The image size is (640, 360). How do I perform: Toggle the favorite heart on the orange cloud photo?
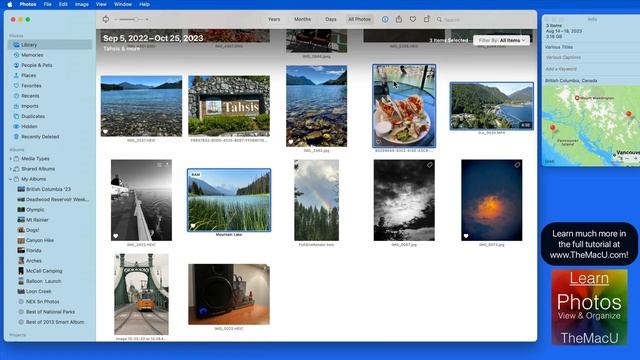pyautogui.click(x=466, y=236)
